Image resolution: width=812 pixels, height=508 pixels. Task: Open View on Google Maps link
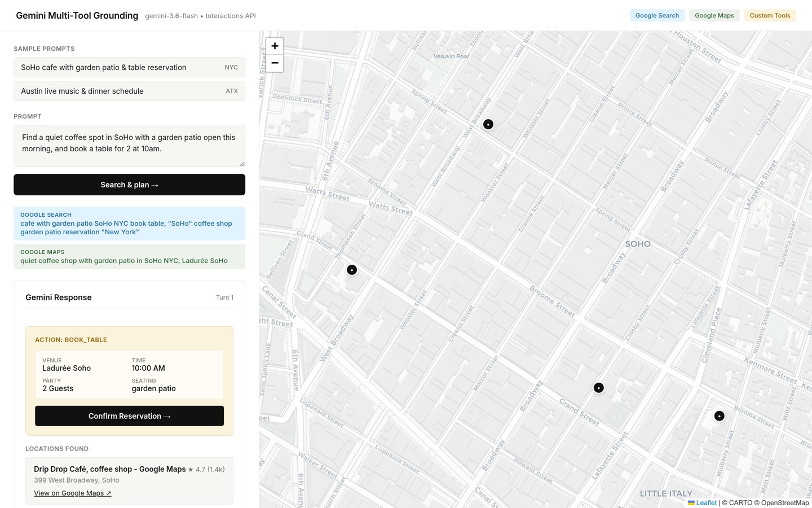(73, 493)
